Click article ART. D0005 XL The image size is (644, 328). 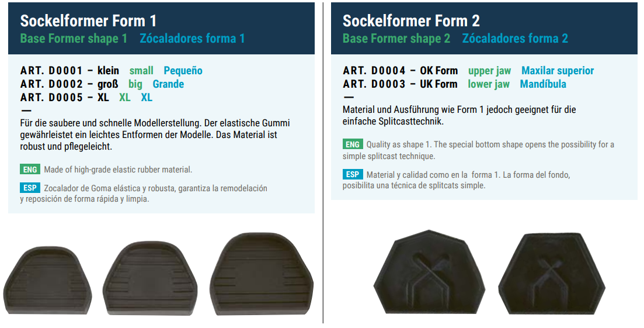(x=64, y=98)
